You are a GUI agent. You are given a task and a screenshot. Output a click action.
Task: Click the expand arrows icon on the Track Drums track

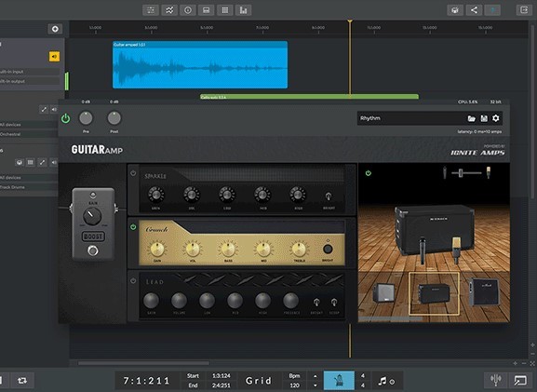click(42, 162)
